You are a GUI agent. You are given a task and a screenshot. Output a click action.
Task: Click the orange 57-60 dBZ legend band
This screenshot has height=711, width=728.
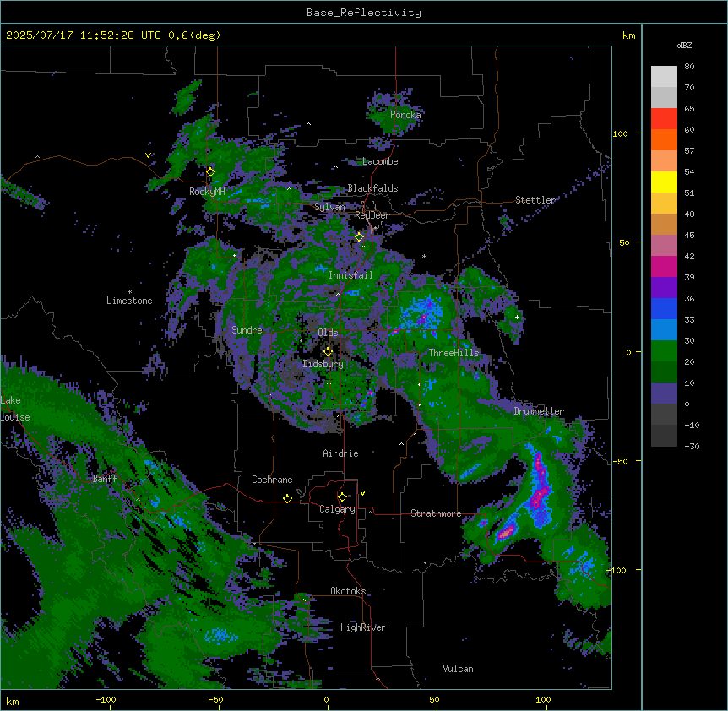664,139
